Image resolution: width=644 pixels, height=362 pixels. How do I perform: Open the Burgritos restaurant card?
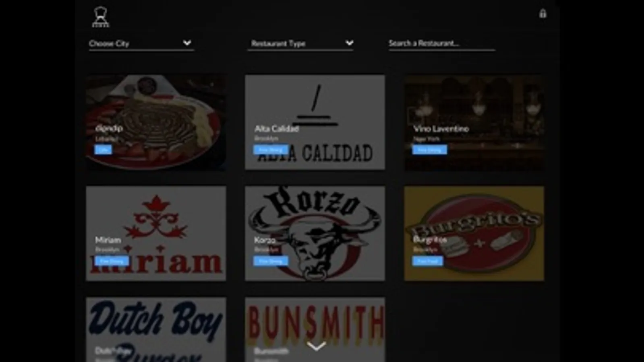[x=474, y=233]
